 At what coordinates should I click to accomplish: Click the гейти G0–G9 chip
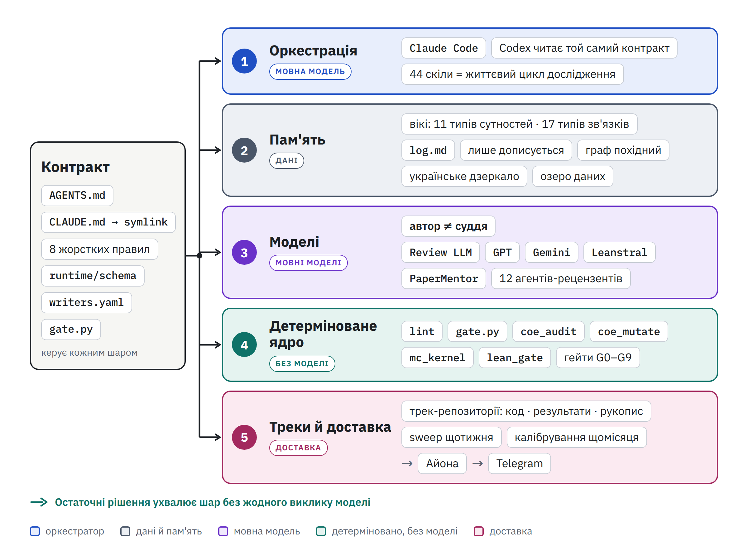pyautogui.click(x=598, y=358)
